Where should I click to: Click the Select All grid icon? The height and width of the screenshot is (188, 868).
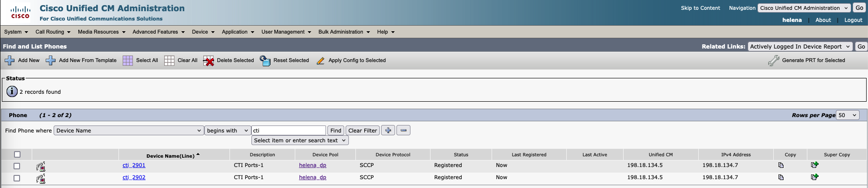[128, 61]
